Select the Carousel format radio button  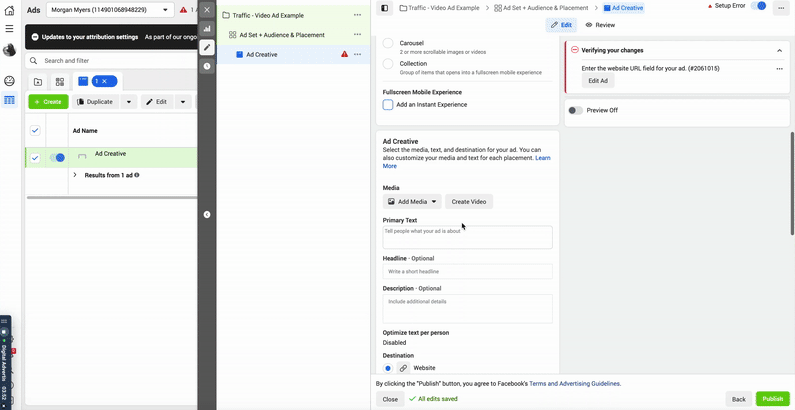coord(388,44)
